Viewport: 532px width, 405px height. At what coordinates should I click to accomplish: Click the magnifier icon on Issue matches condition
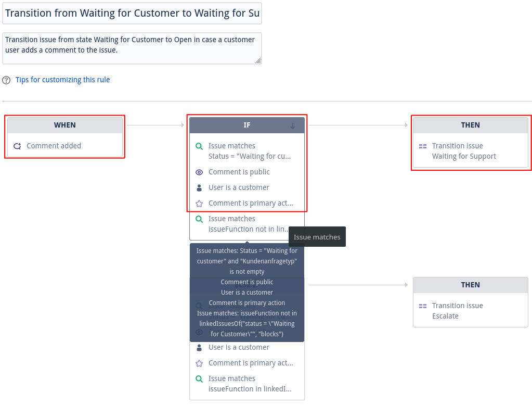coord(199,146)
